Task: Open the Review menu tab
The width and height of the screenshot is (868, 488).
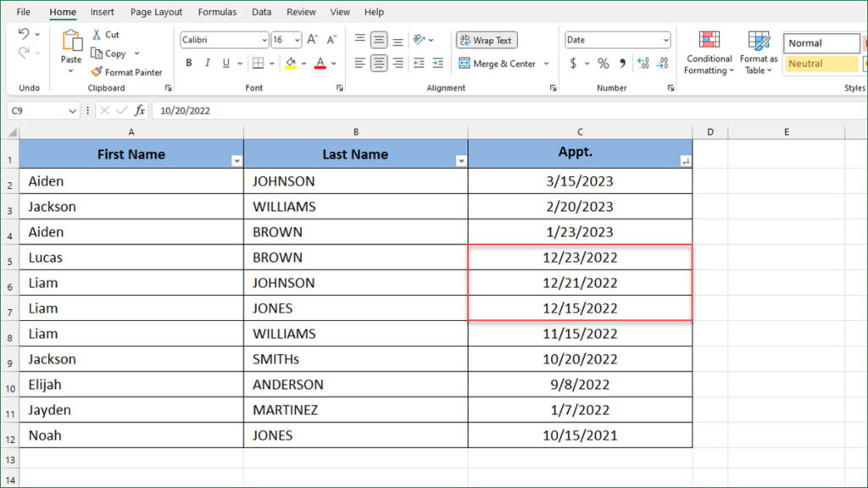Action: (x=301, y=12)
